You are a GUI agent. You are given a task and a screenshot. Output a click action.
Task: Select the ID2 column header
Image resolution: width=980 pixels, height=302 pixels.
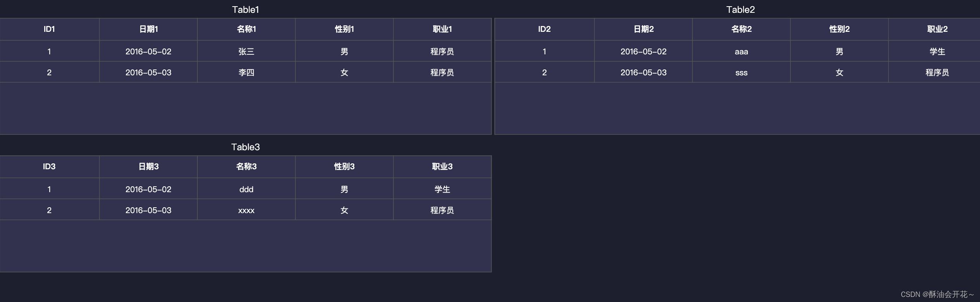pyautogui.click(x=544, y=29)
